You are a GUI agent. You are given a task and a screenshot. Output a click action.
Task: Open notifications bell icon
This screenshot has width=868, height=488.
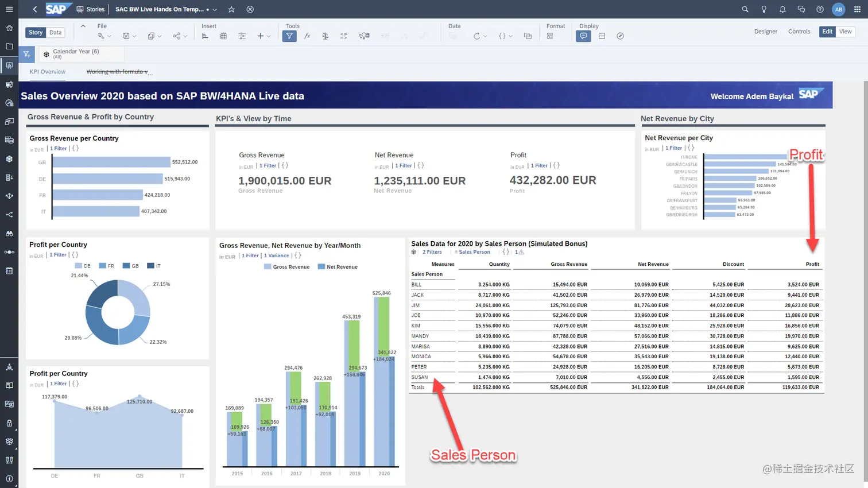[x=782, y=9]
